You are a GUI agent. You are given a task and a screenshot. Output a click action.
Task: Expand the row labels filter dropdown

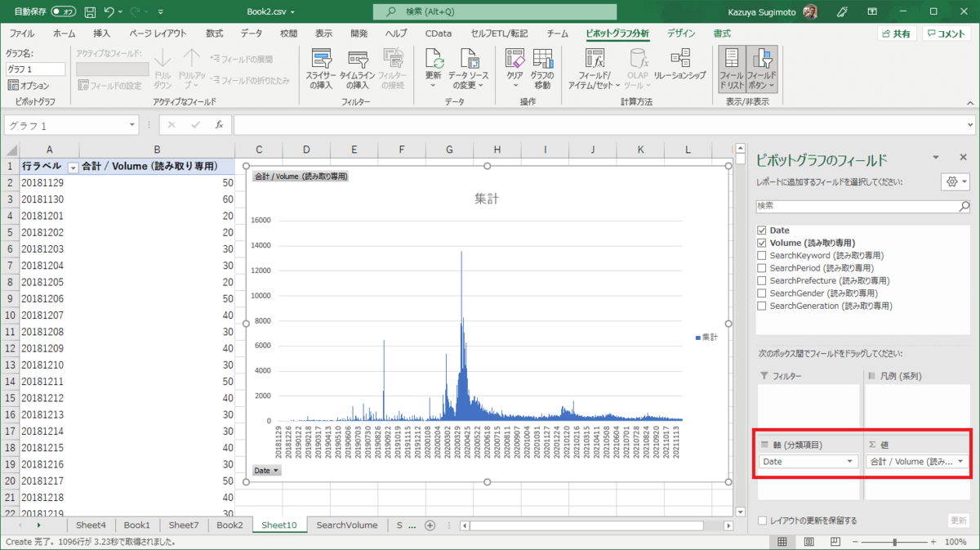[73, 167]
